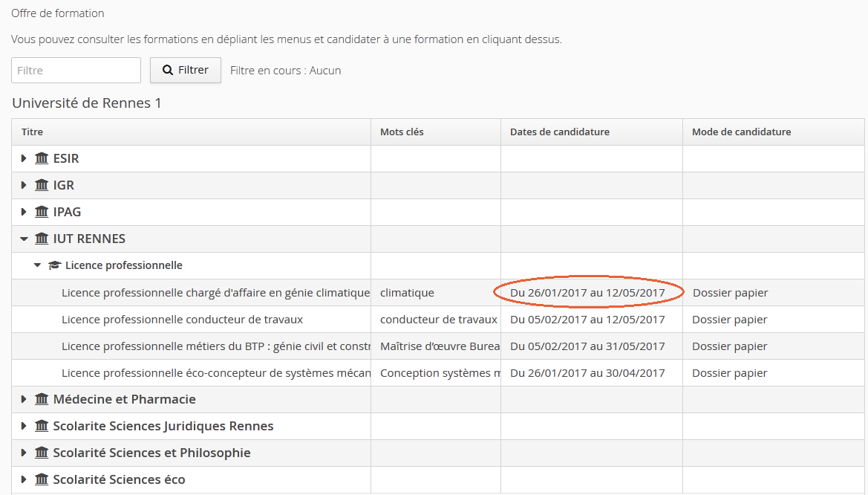Click the institution icon beside Scolarité Sciences éco

42,479
